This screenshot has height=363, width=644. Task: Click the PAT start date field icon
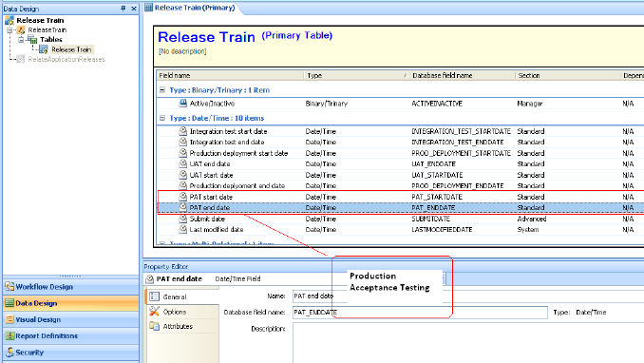point(182,197)
